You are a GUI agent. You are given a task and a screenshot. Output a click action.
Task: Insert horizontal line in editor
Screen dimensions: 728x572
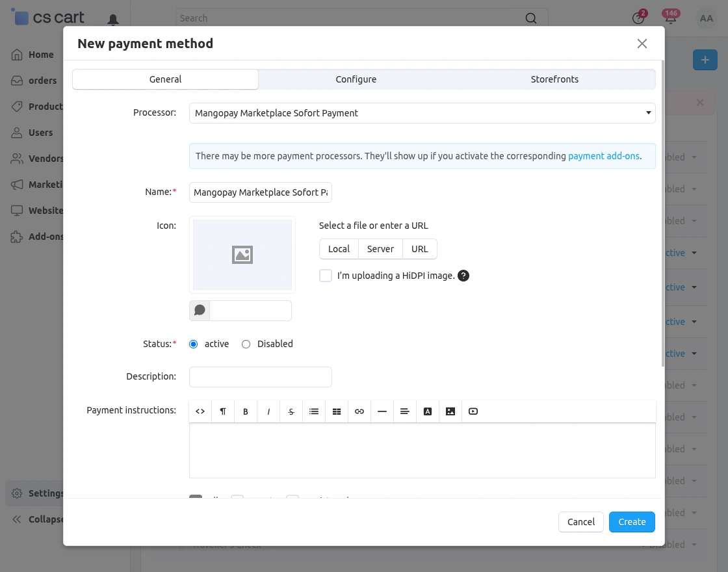(382, 411)
